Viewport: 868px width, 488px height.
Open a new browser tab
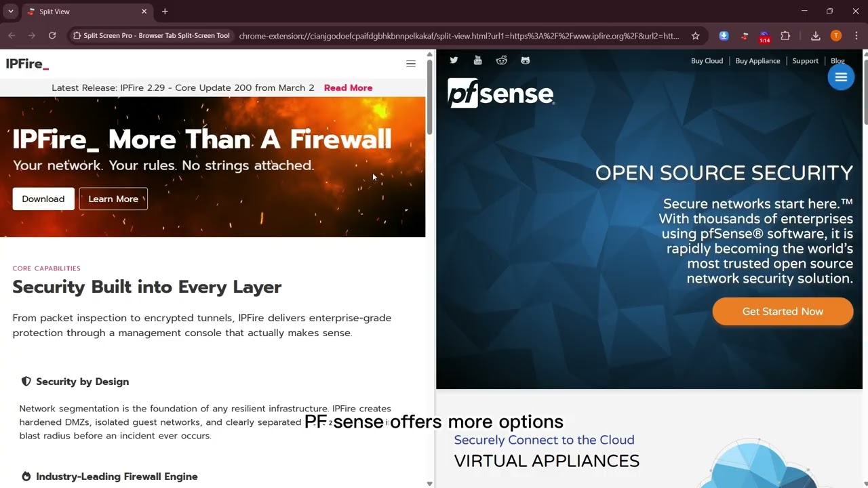(x=165, y=12)
